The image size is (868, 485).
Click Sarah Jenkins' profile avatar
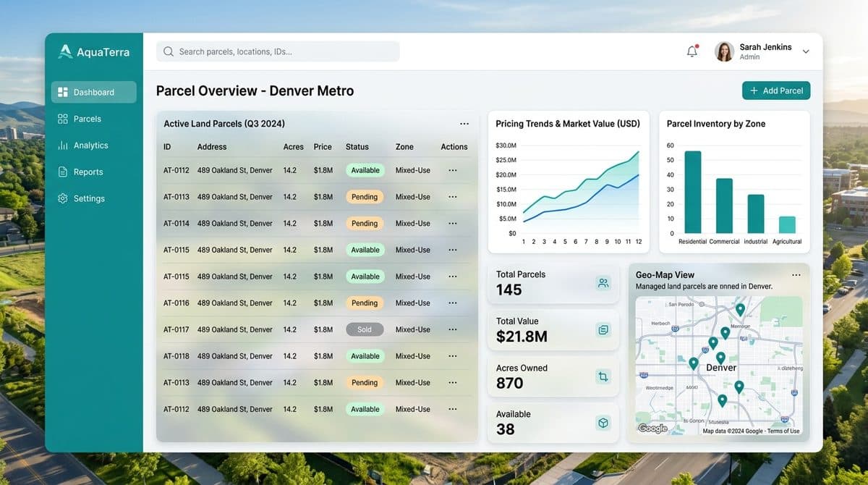pos(724,51)
